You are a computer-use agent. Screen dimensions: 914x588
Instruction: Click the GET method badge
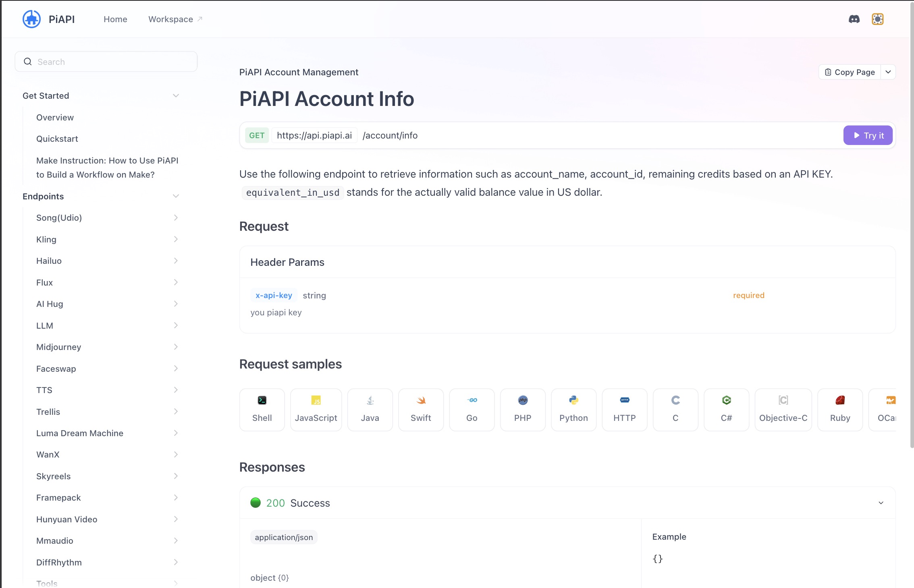[x=257, y=135]
